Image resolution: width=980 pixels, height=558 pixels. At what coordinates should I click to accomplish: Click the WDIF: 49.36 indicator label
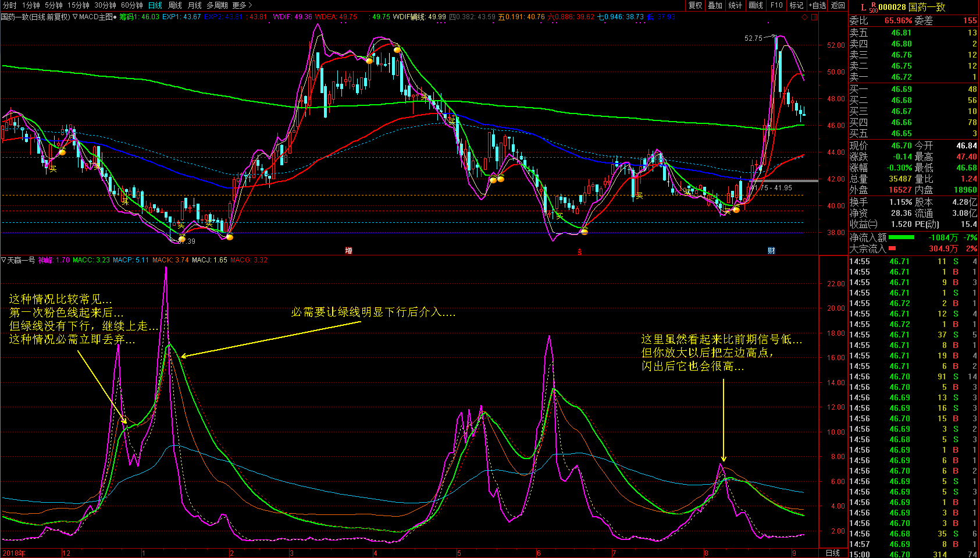pyautogui.click(x=293, y=17)
